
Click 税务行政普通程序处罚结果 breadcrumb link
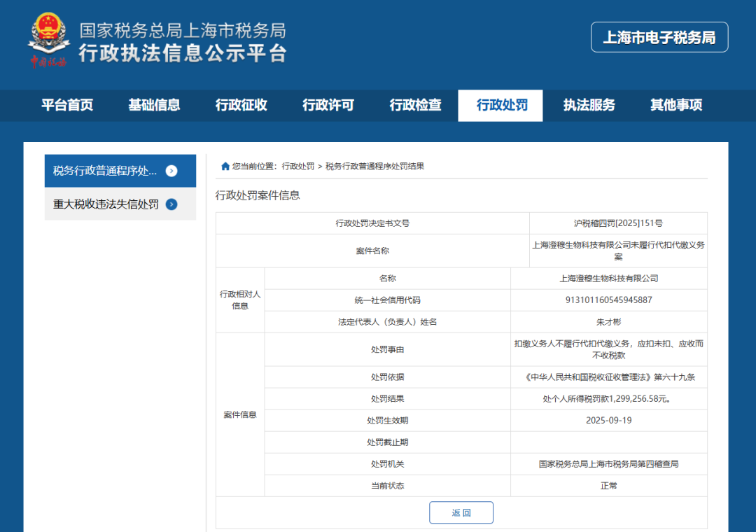374,167
